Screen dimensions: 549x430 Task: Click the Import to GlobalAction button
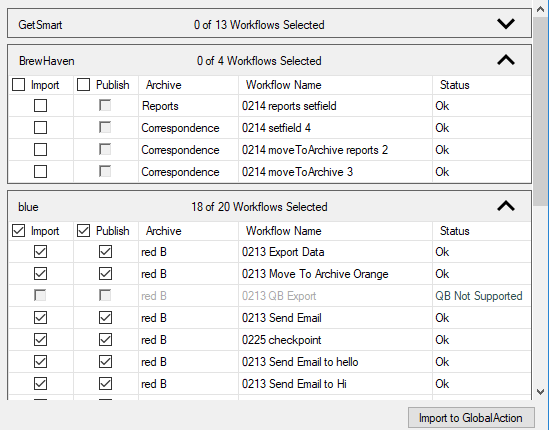click(471, 418)
